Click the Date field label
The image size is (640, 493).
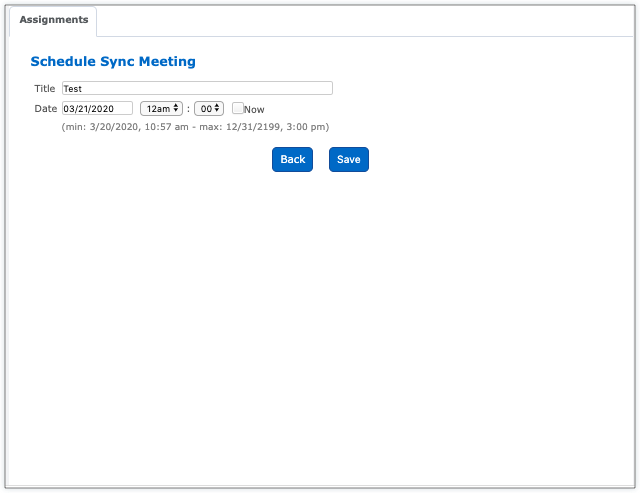click(46, 109)
